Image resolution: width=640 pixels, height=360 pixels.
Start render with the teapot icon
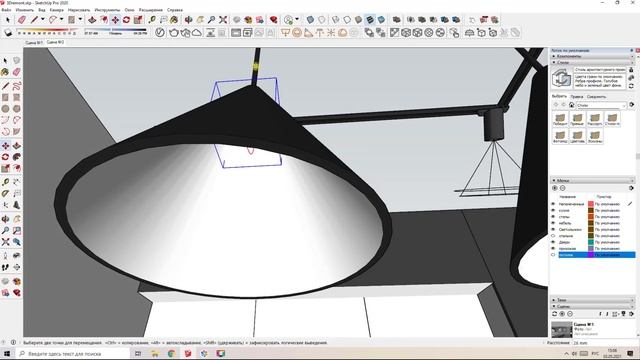[x=174, y=33]
